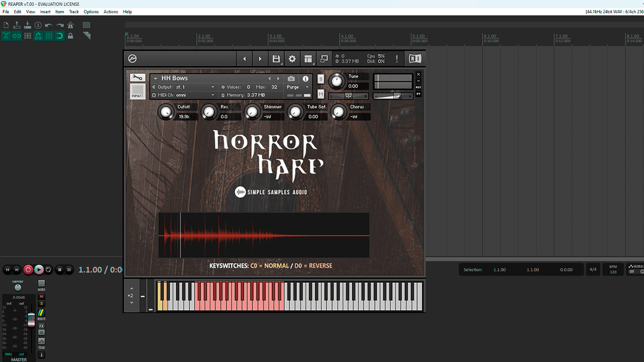Toggle grid lines button
644x362 pixels.
(x=49, y=36)
